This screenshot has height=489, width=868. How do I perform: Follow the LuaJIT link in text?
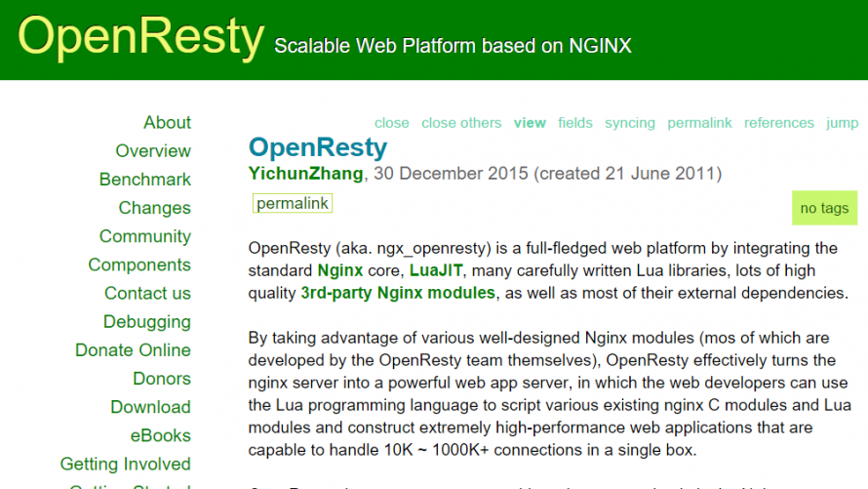435,270
